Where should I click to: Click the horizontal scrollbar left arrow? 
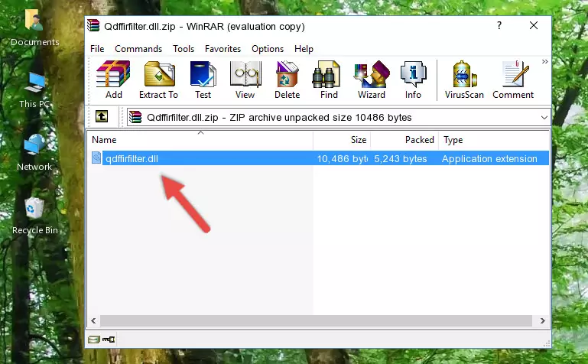(x=93, y=320)
